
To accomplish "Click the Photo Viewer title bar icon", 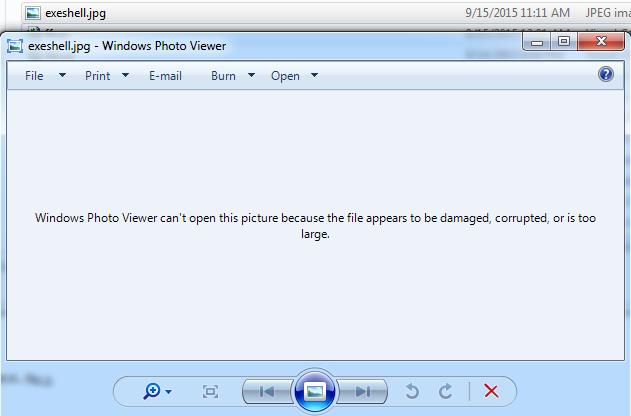I will click(x=15, y=46).
